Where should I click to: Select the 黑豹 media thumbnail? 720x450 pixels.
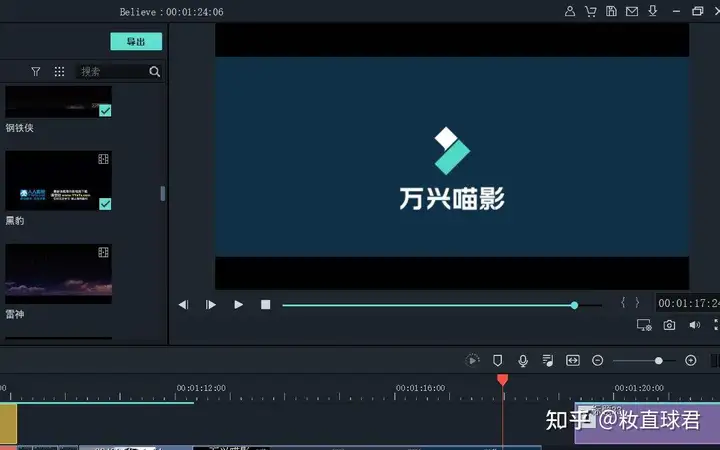tap(58, 180)
